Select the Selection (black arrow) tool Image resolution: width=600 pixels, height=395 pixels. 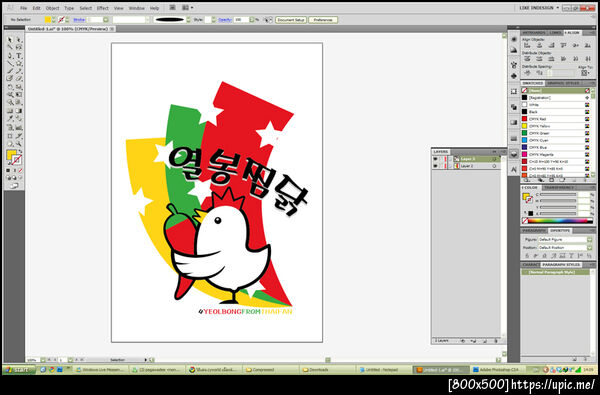10,40
